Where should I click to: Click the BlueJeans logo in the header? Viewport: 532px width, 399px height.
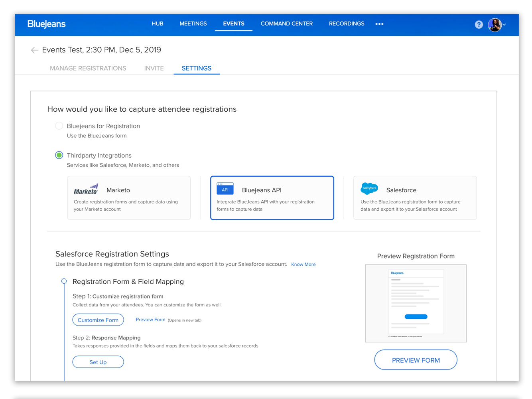46,24
